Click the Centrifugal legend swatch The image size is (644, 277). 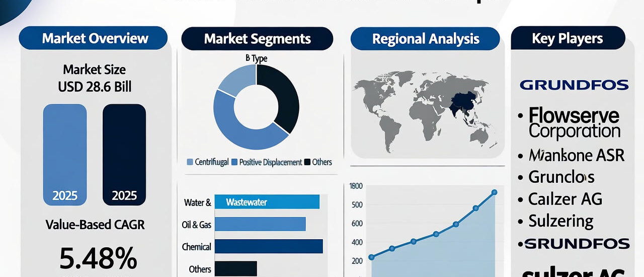(190, 162)
